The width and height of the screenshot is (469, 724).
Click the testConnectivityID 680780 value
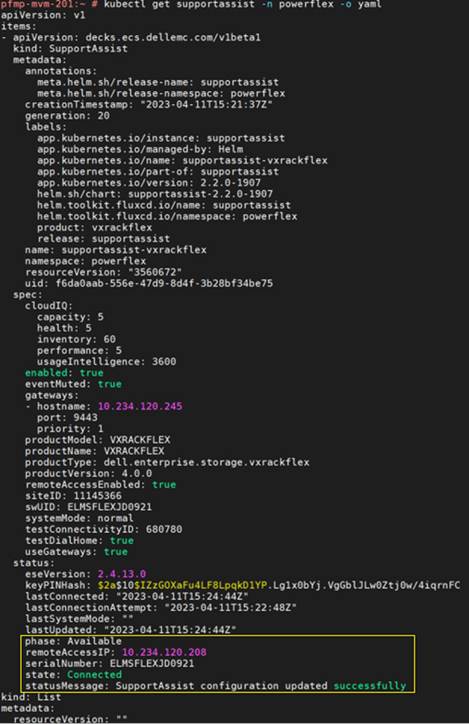point(164,529)
